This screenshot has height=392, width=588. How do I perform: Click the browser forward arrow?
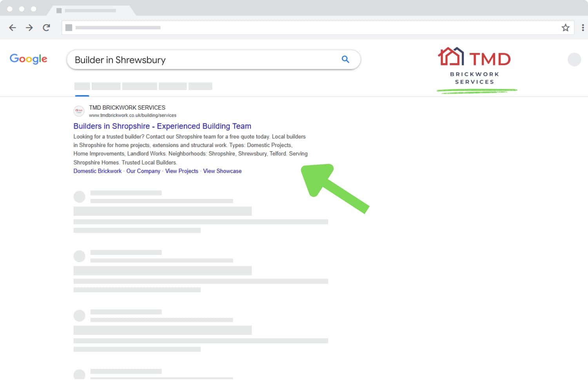pyautogui.click(x=29, y=27)
